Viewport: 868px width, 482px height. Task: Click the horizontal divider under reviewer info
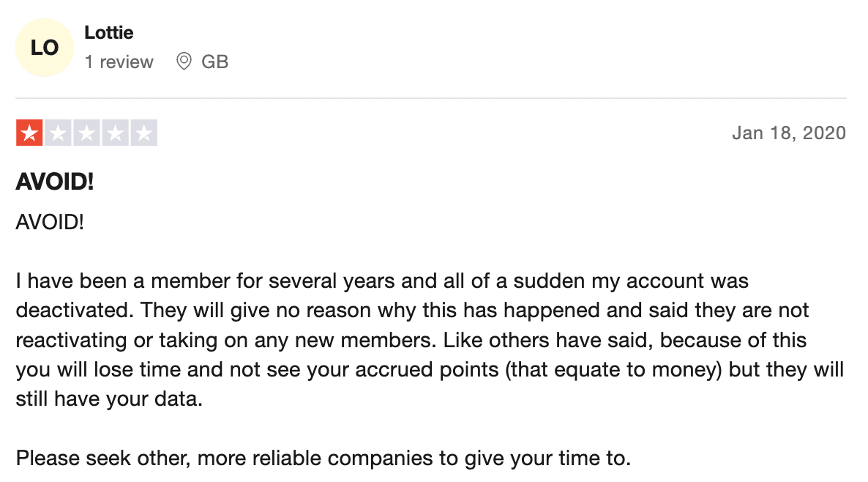point(430,99)
